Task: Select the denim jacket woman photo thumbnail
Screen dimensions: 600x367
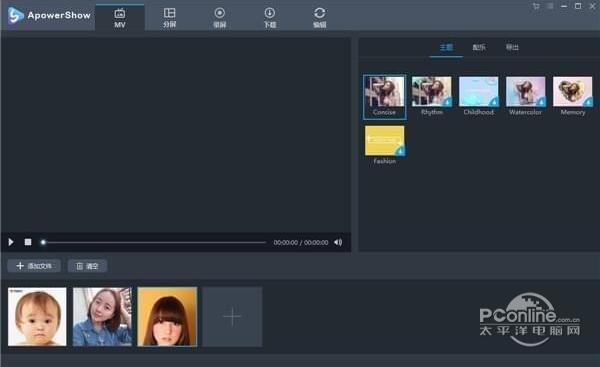Action: 102,317
